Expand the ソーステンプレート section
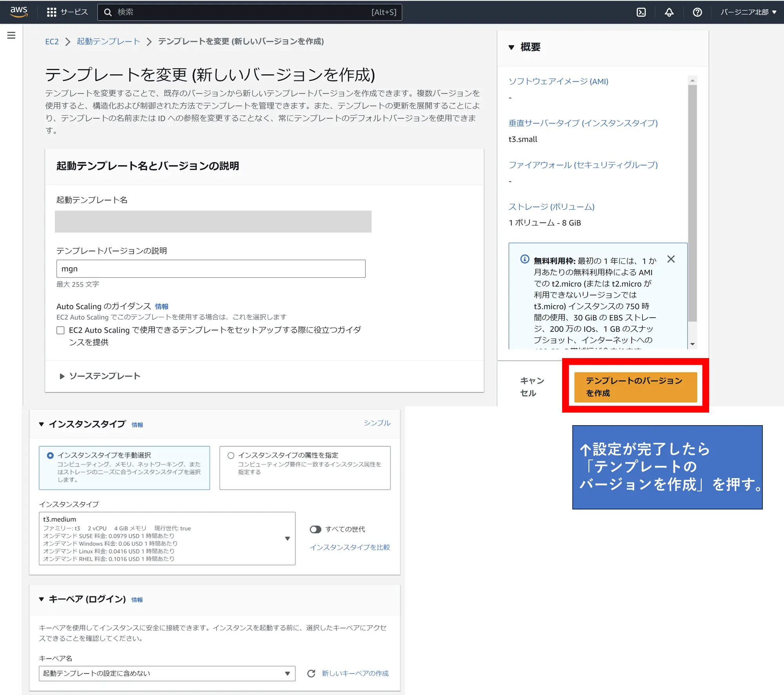 coord(101,376)
